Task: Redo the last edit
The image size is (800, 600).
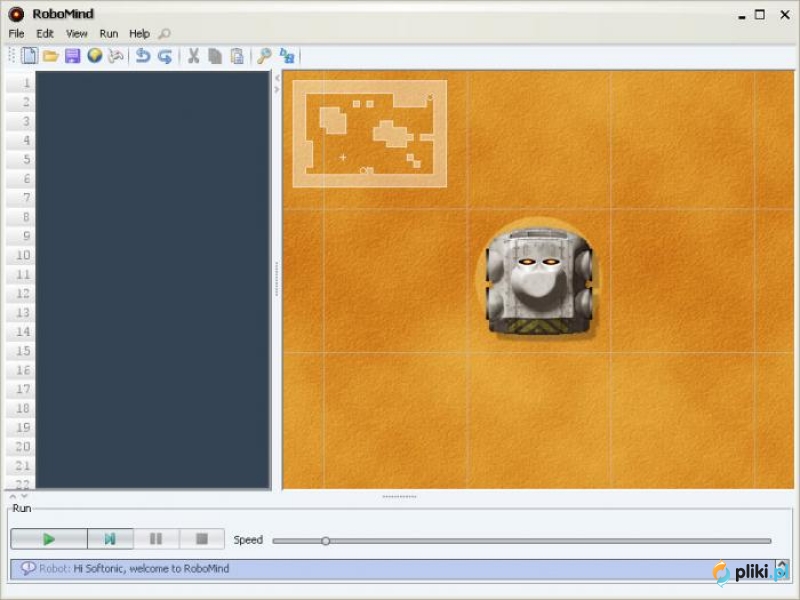Action: coord(165,56)
